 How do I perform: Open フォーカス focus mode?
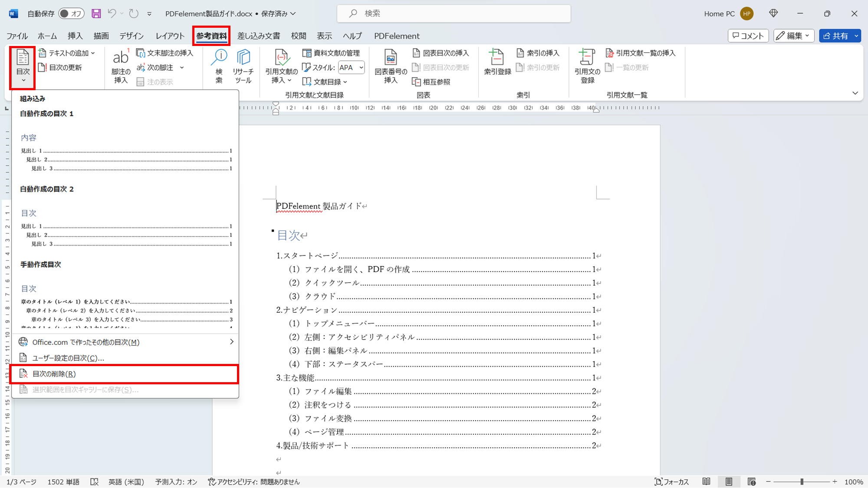click(x=672, y=481)
